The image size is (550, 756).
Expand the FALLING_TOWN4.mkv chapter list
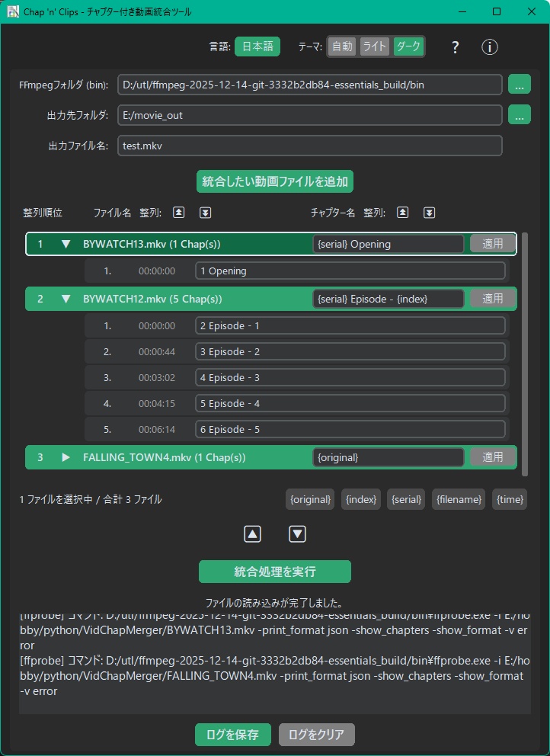coord(66,457)
